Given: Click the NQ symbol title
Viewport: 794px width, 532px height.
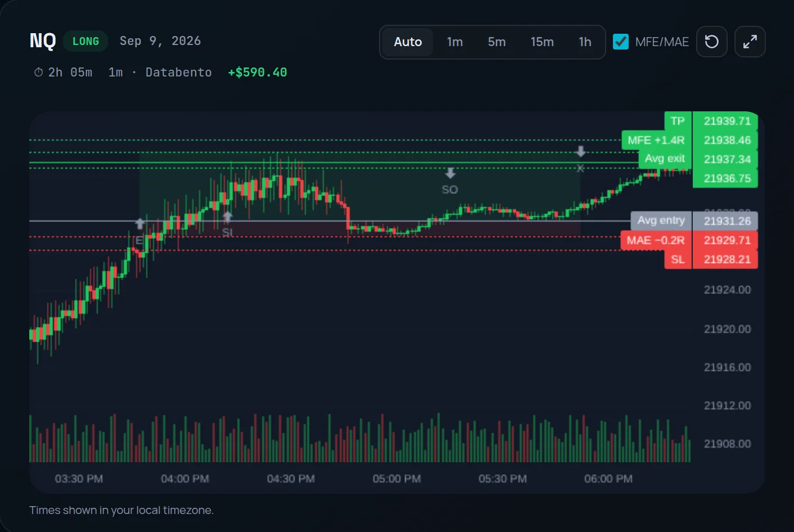Looking at the screenshot, I should 43,41.
